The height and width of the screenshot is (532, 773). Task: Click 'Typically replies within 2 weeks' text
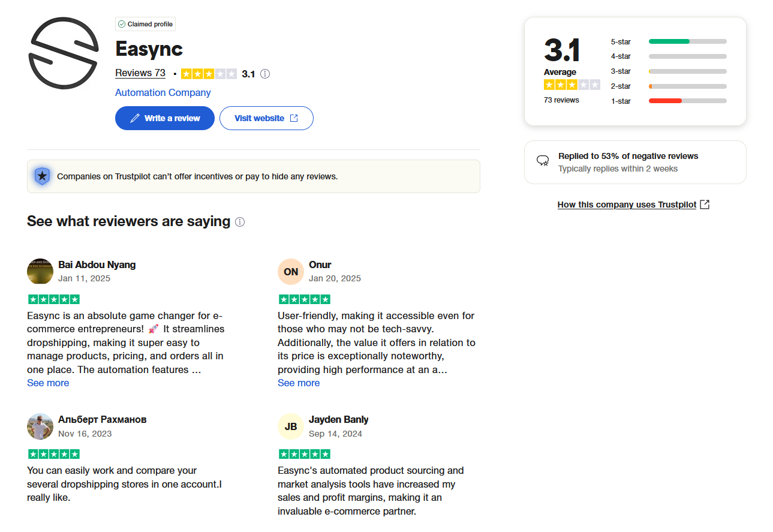(x=618, y=169)
